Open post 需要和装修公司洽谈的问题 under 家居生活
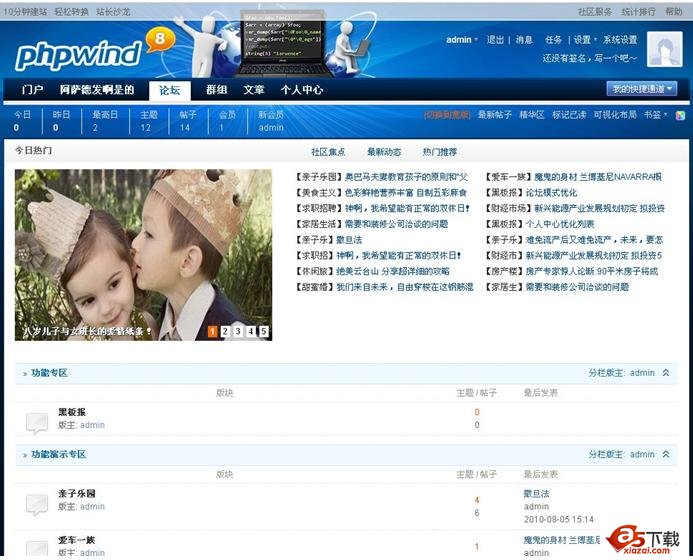The image size is (693, 560). coord(396,224)
